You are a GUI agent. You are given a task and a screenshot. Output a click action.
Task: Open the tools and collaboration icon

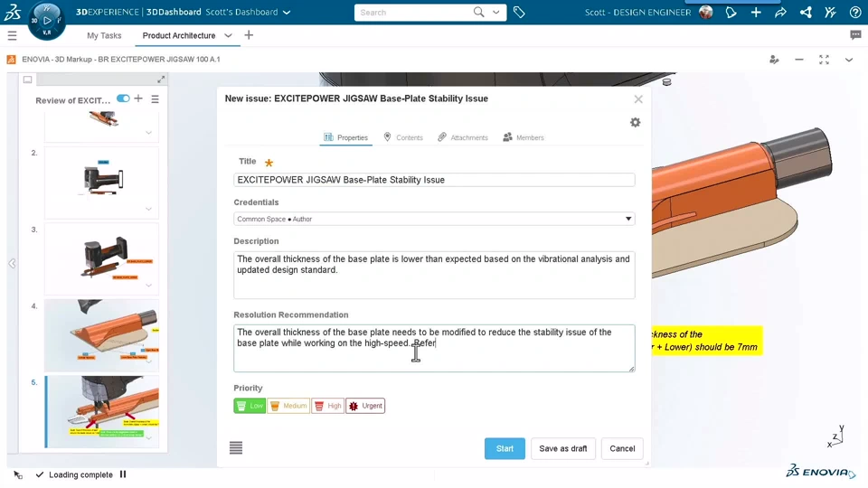(830, 12)
